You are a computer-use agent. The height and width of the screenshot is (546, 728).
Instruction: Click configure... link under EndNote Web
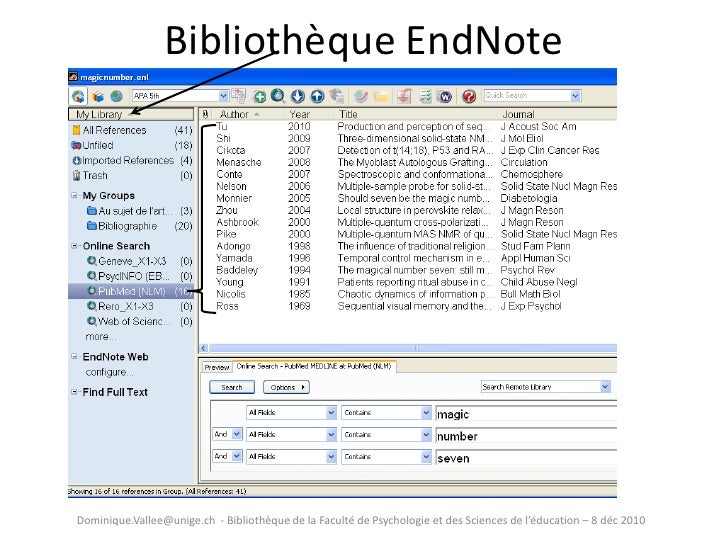(110, 372)
